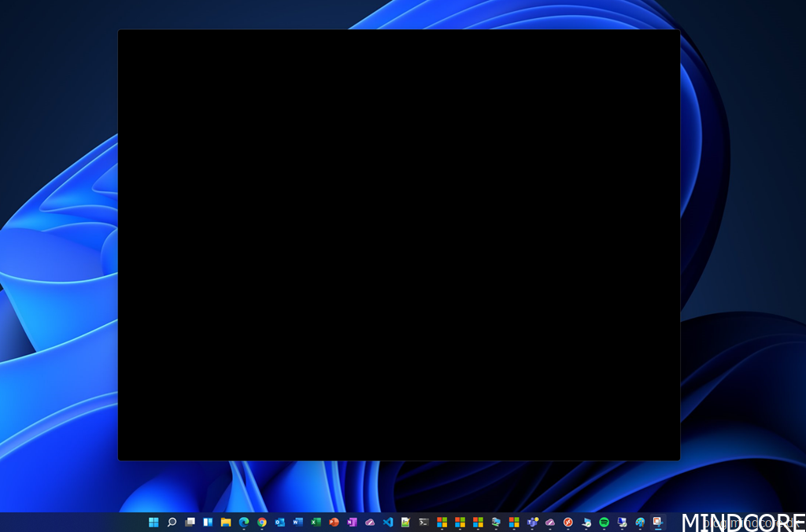Open the Windows Start menu
This screenshot has height=532, width=806.
(x=153, y=522)
